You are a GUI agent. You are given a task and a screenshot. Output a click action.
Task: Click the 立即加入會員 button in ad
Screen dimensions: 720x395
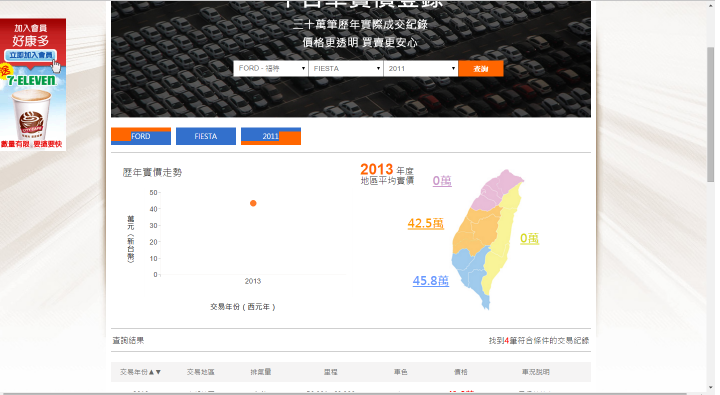31,55
